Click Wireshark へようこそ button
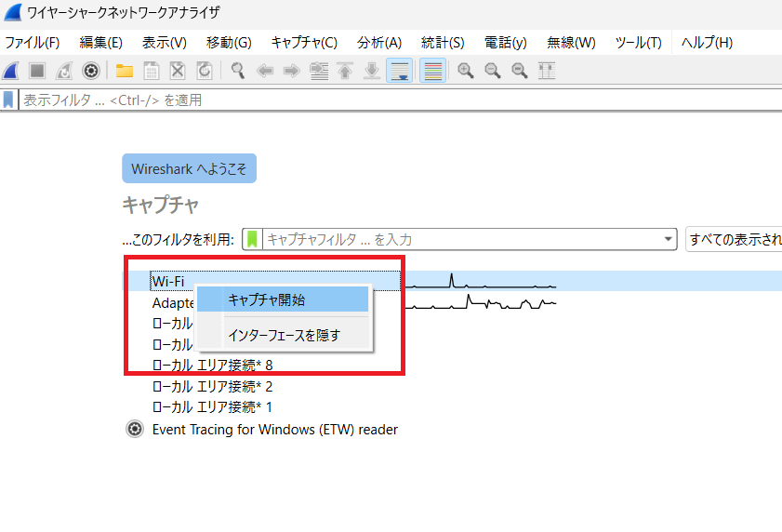 pos(190,168)
